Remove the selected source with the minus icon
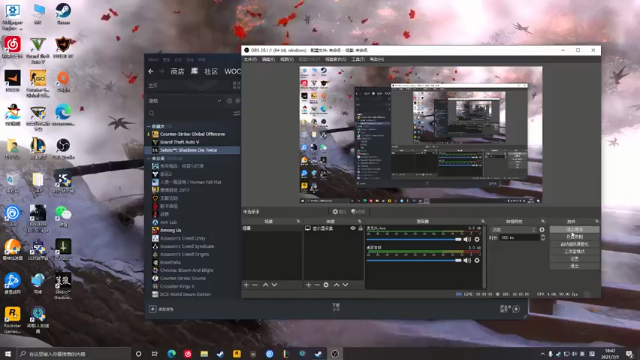 317,284
